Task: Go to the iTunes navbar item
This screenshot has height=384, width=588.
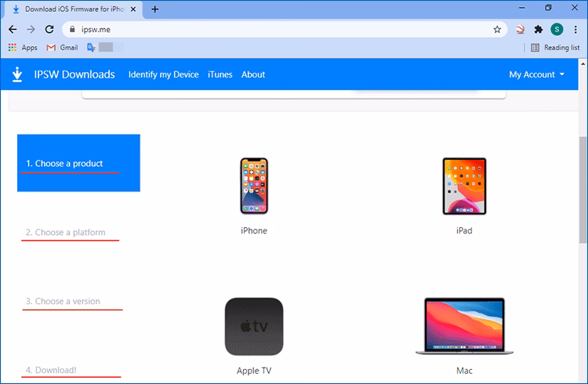Action: [x=220, y=74]
